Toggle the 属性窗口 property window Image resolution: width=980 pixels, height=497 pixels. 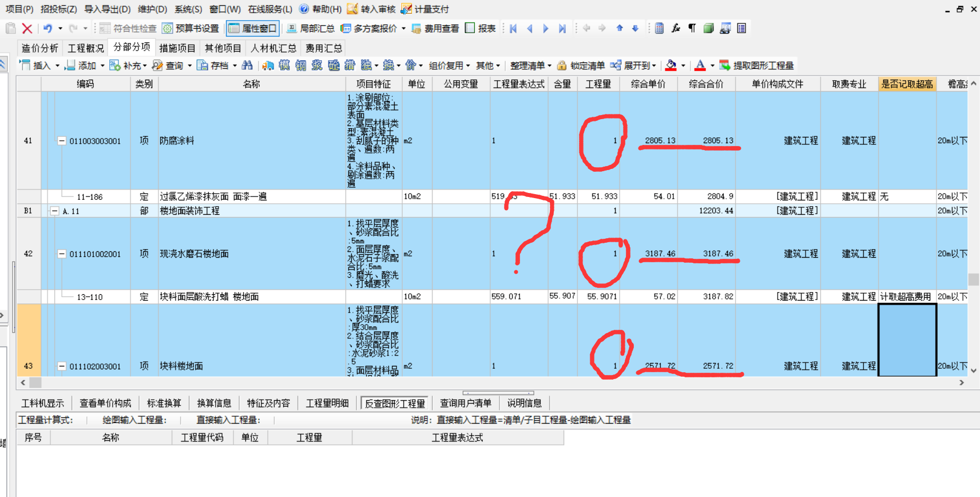tap(253, 28)
